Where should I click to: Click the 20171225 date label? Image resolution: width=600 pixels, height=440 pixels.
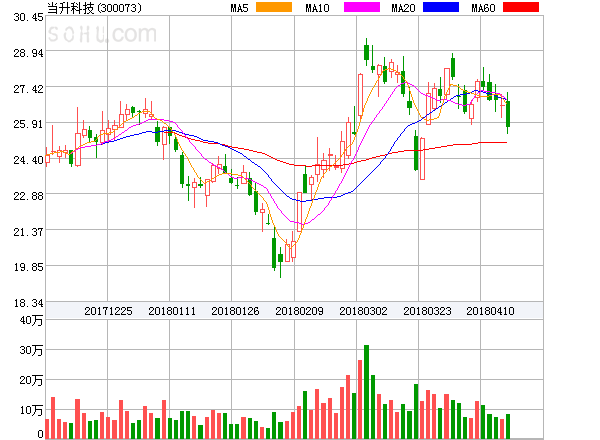(108, 311)
